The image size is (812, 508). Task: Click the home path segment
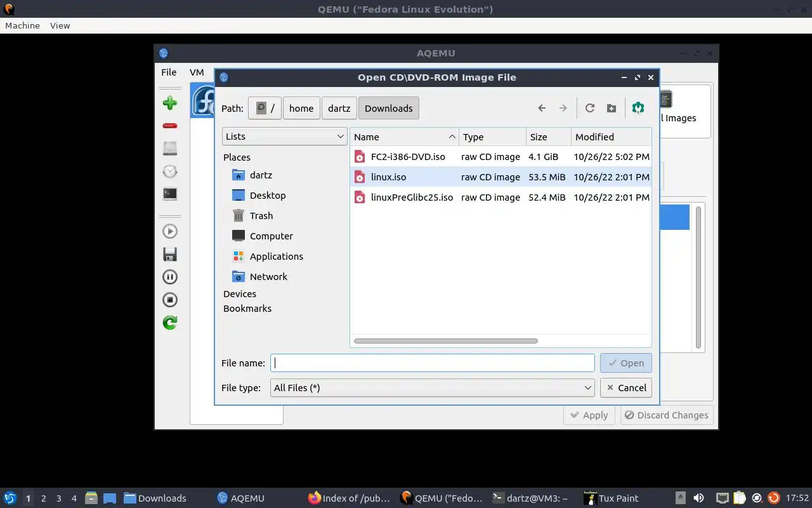coord(301,108)
